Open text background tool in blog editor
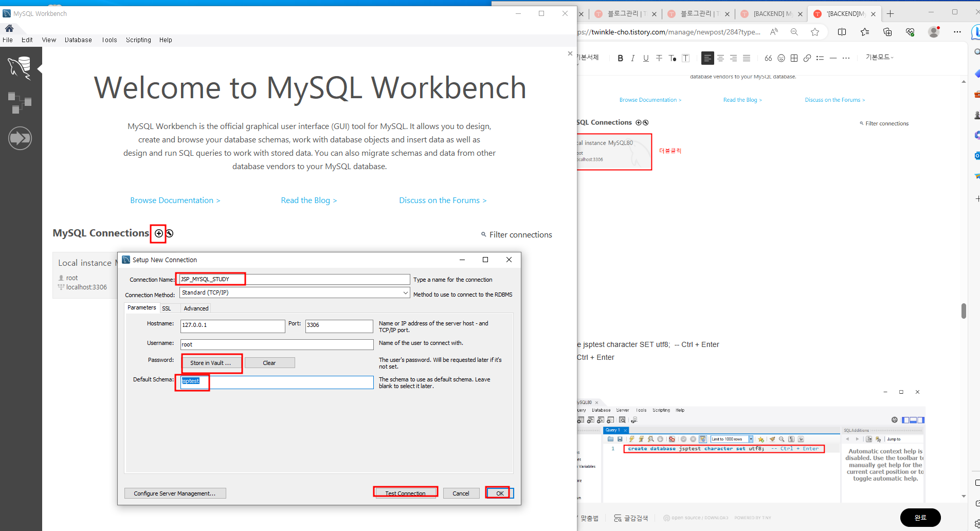The height and width of the screenshot is (531, 980). (x=685, y=58)
